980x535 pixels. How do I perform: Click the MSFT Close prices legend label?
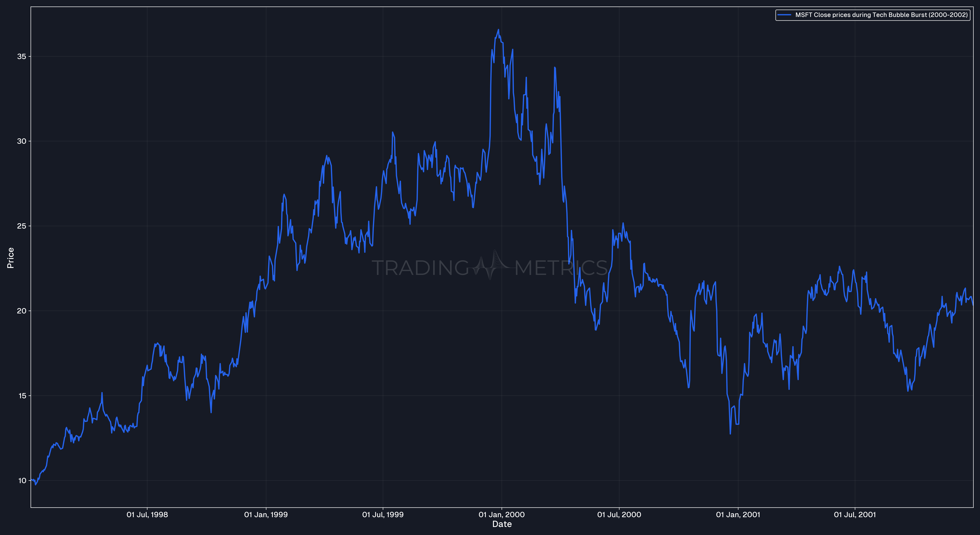(x=881, y=15)
